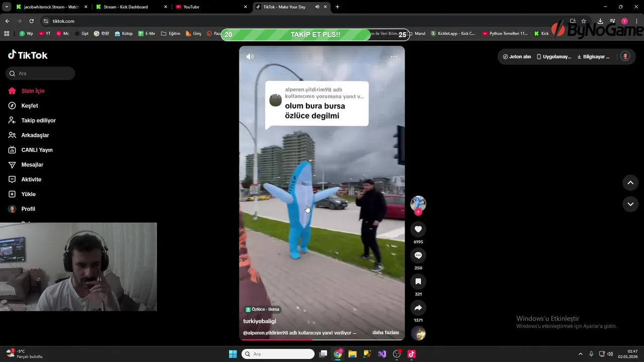Go to the next video with the down chevron
Viewport: 644px width, 362px height.
tap(630, 204)
